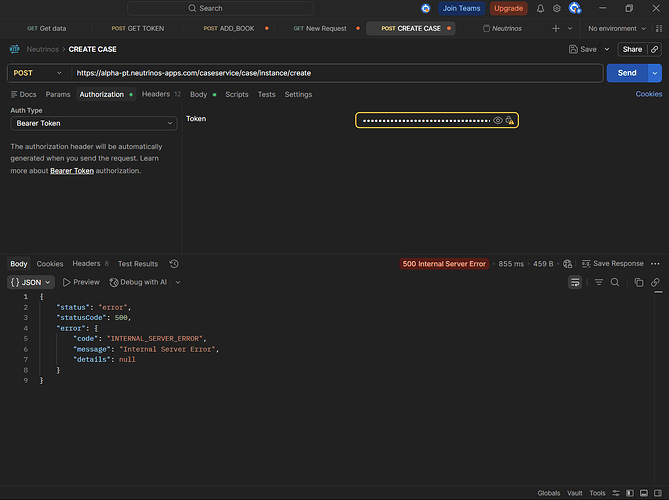
Task: Open the Preview response view
Action: click(x=81, y=282)
